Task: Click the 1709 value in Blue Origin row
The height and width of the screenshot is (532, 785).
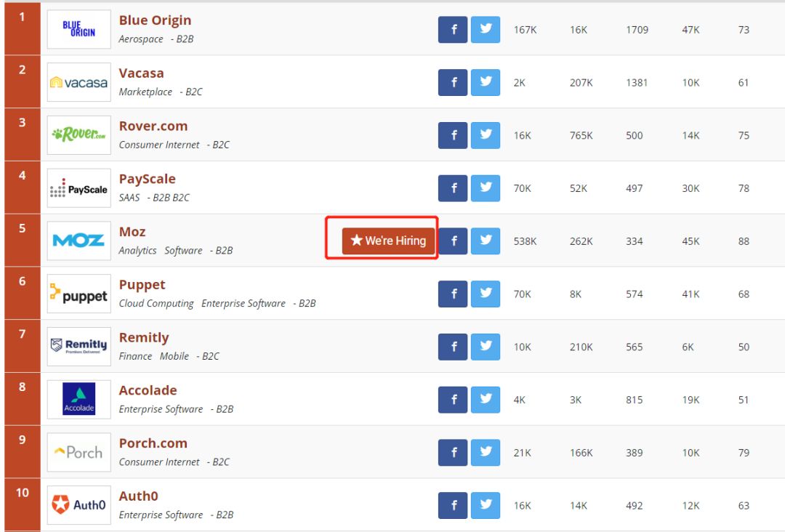Action: click(x=637, y=30)
